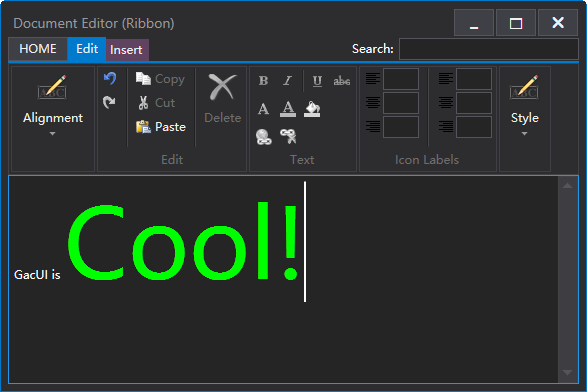Click the Cut scissors button
The width and height of the screenshot is (587, 392).
coord(156,103)
